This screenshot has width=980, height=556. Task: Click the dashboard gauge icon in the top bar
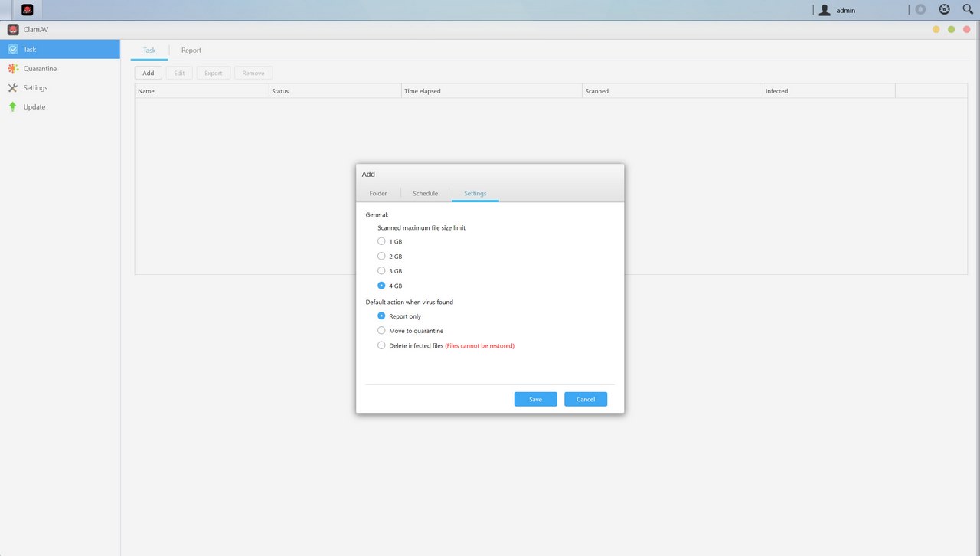point(944,10)
